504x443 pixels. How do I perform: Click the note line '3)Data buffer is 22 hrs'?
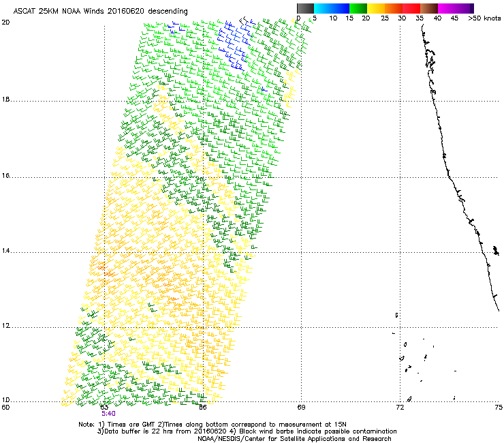point(247,431)
